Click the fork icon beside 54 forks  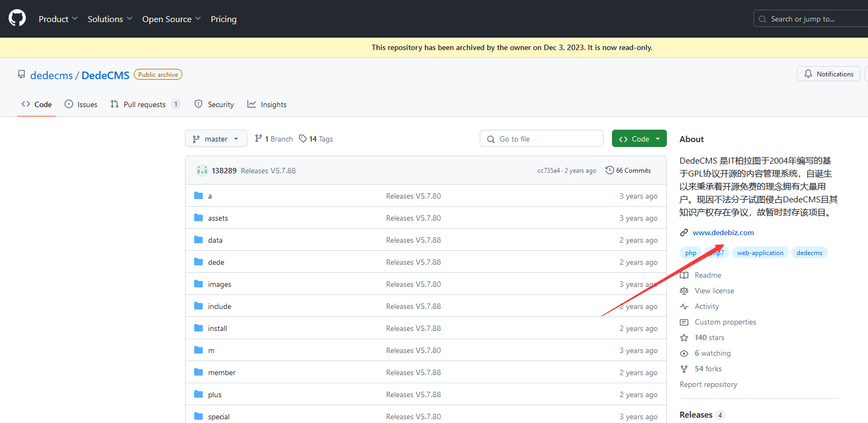coord(684,369)
